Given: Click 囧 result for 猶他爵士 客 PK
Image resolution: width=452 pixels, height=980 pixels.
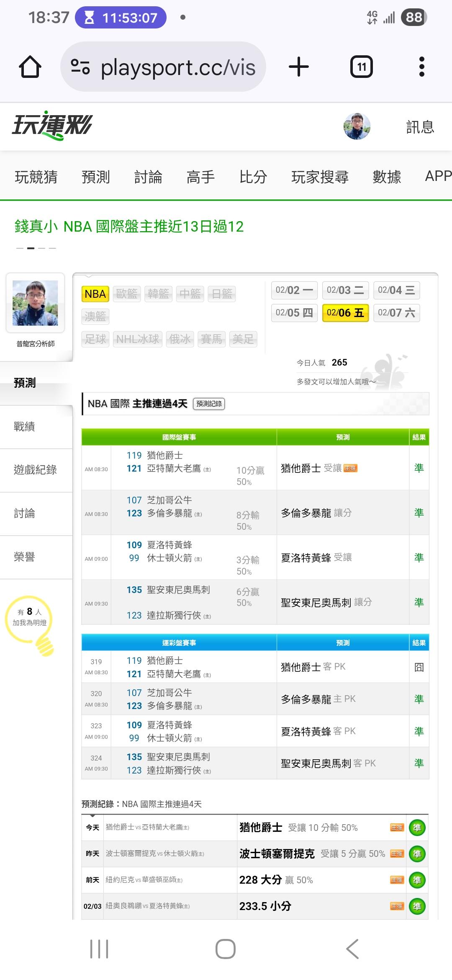Looking at the screenshot, I should [419, 667].
